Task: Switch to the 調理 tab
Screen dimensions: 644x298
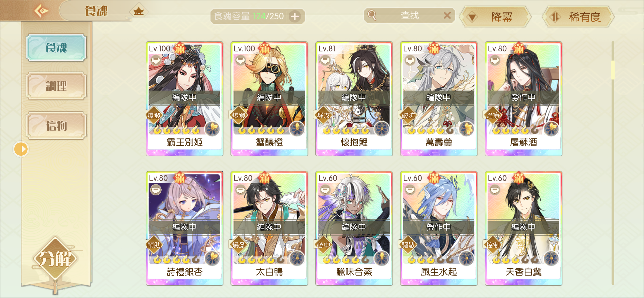Action: tap(56, 86)
